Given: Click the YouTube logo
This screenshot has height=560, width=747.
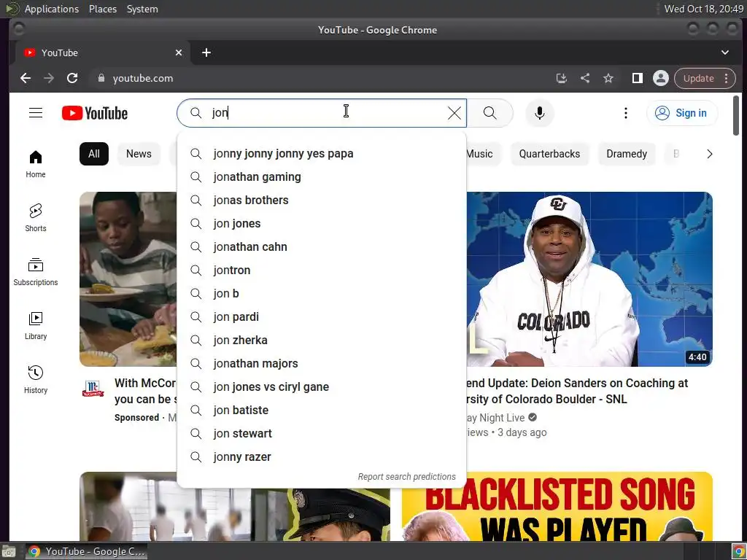Looking at the screenshot, I should click(x=95, y=113).
